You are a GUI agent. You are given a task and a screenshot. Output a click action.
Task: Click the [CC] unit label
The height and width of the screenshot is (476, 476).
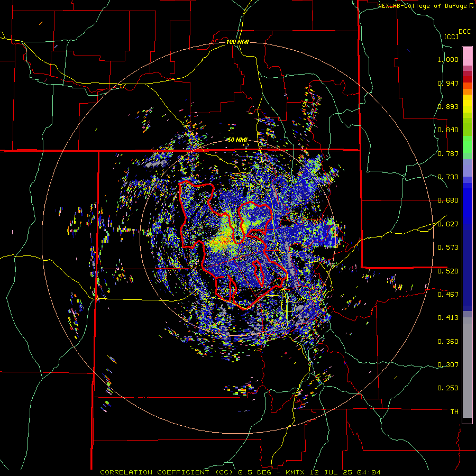[x=452, y=36]
